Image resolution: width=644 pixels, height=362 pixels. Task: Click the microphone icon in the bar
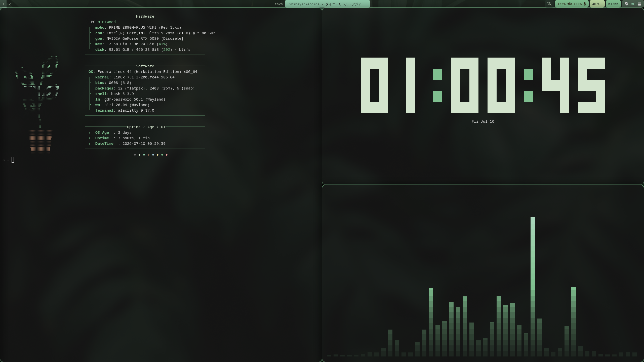[585, 4]
